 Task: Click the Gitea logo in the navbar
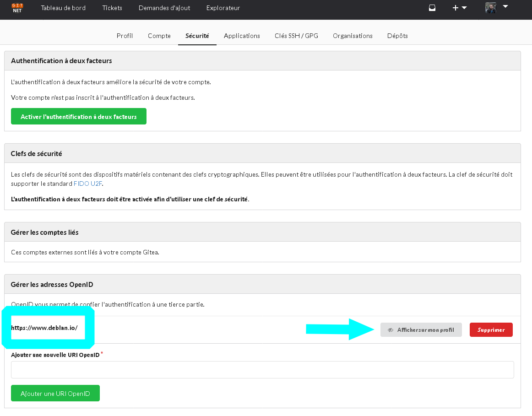coord(17,8)
